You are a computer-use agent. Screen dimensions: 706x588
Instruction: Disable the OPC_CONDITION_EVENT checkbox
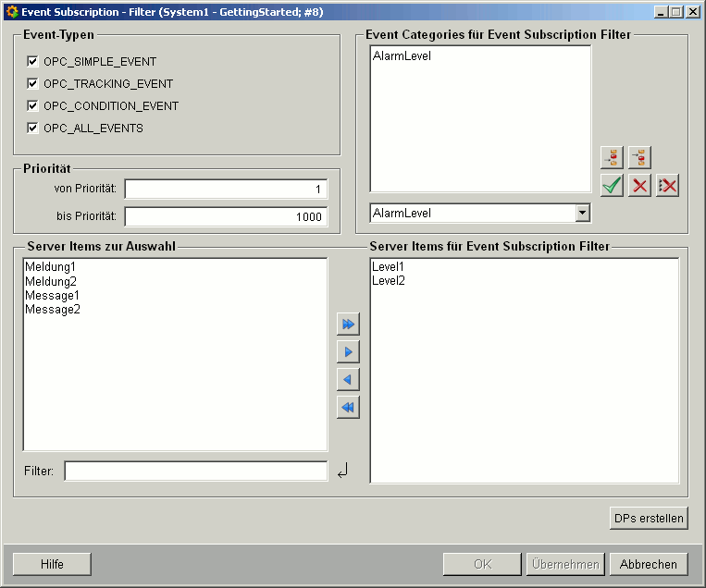point(33,106)
